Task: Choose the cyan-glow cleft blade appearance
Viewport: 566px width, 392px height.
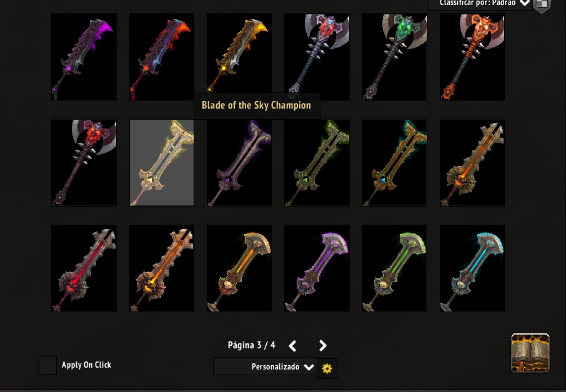Action: click(x=395, y=163)
